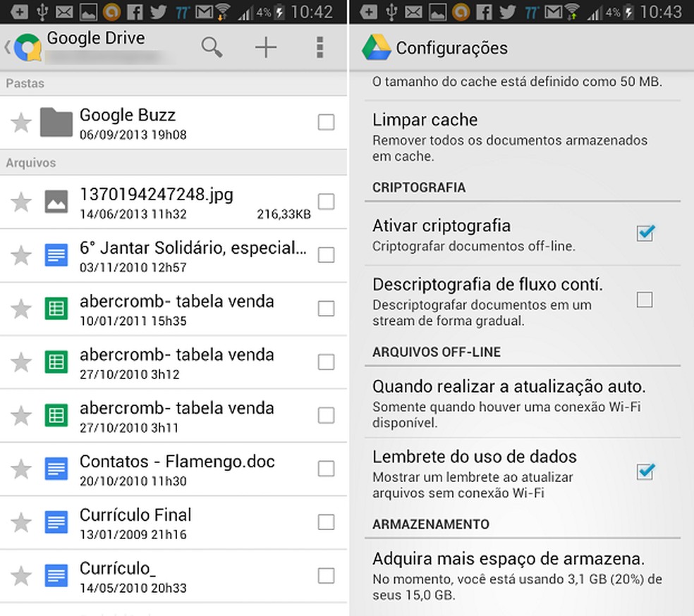Screen dimensions: 694x616
Task: Star the file Contatos - Flamengo.doc
Action: [x=20, y=468]
